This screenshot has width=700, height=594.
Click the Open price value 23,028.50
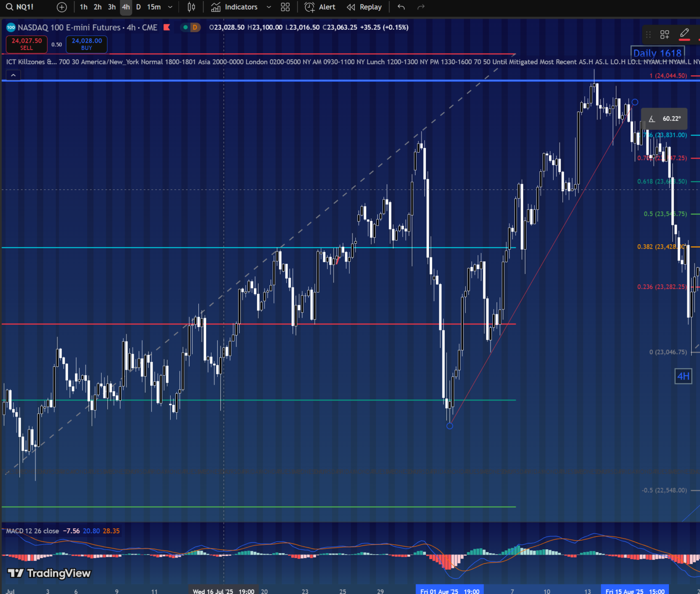[228, 27]
